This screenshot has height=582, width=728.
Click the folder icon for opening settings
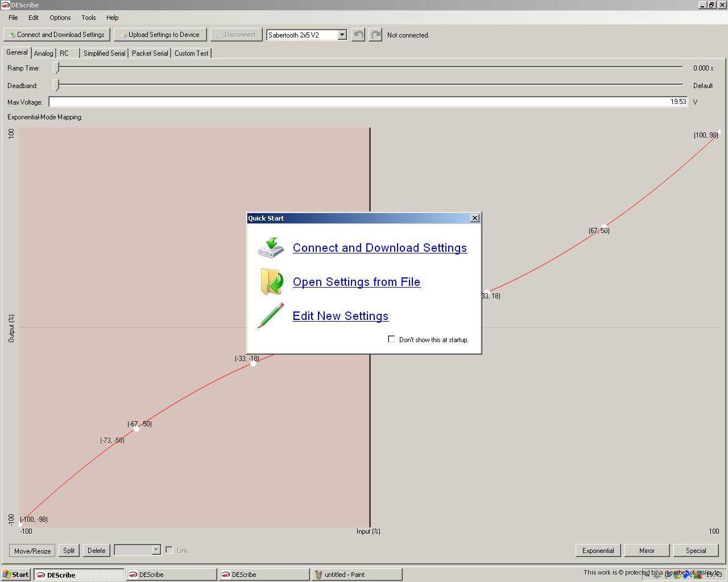pos(272,282)
